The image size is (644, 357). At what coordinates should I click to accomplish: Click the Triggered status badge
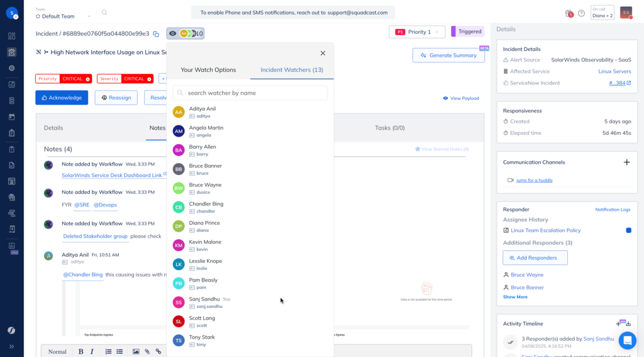[x=467, y=31]
